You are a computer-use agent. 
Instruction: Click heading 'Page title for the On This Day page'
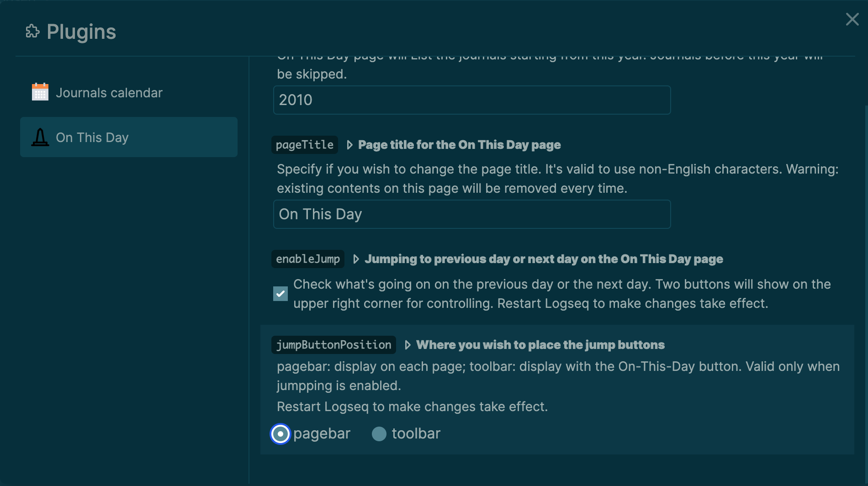coord(459,145)
